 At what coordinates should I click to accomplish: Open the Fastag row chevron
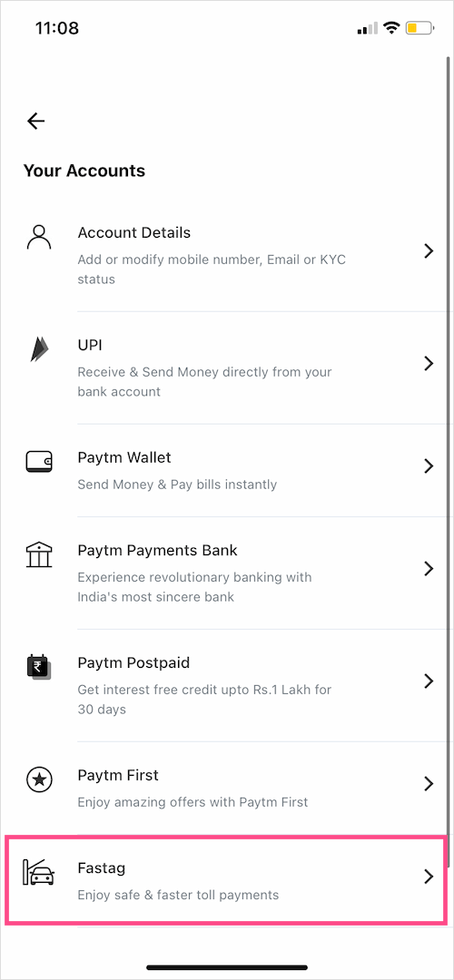click(x=429, y=877)
